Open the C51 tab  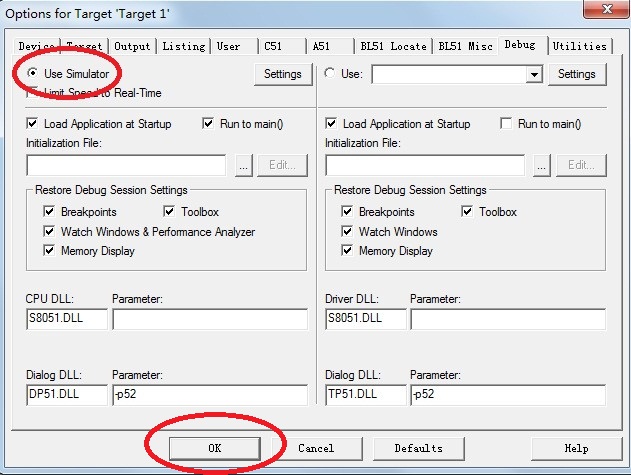coord(274,46)
